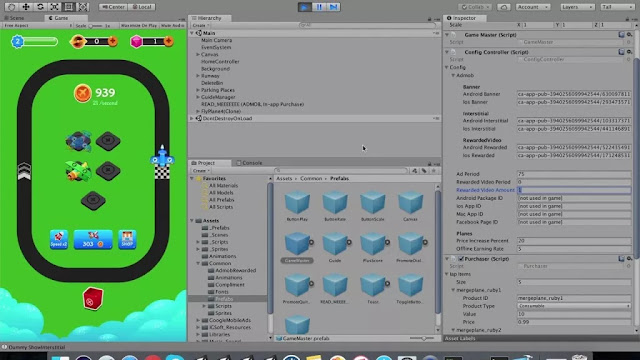
Task: Switch to the Project tab
Action: [x=206, y=163]
